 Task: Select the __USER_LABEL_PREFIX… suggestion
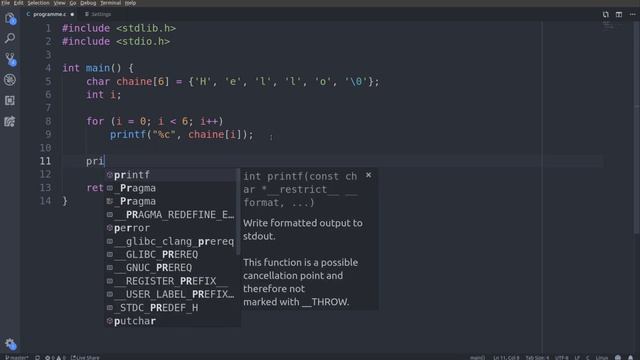(x=170, y=294)
